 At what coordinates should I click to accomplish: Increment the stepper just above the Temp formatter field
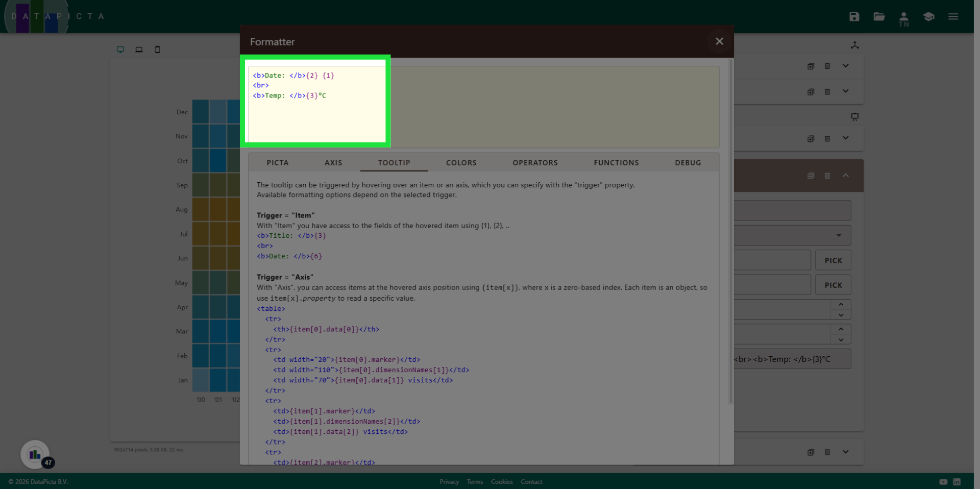pyautogui.click(x=841, y=329)
